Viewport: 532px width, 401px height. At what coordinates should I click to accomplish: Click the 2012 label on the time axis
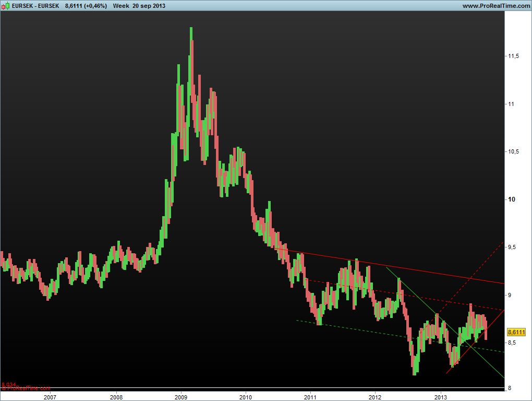pyautogui.click(x=375, y=396)
